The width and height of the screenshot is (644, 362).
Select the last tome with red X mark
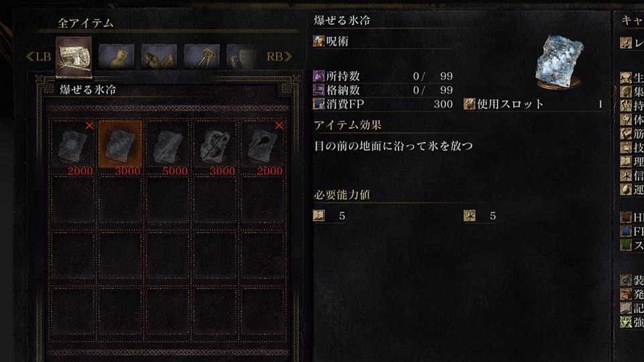(262, 148)
